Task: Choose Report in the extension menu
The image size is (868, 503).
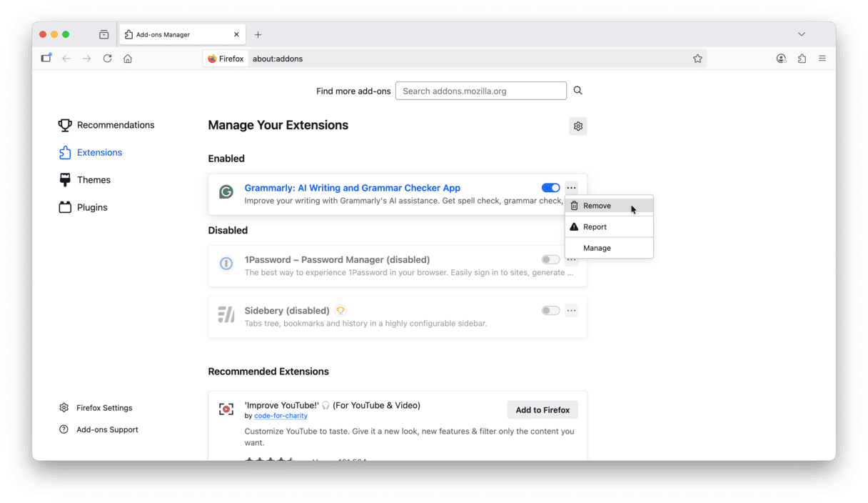Action: click(x=595, y=227)
